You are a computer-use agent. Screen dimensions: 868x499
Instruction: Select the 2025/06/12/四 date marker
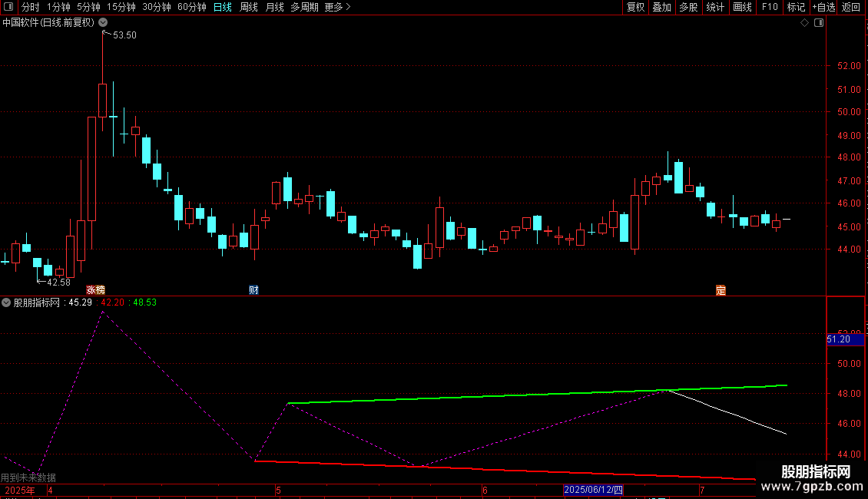point(594,490)
